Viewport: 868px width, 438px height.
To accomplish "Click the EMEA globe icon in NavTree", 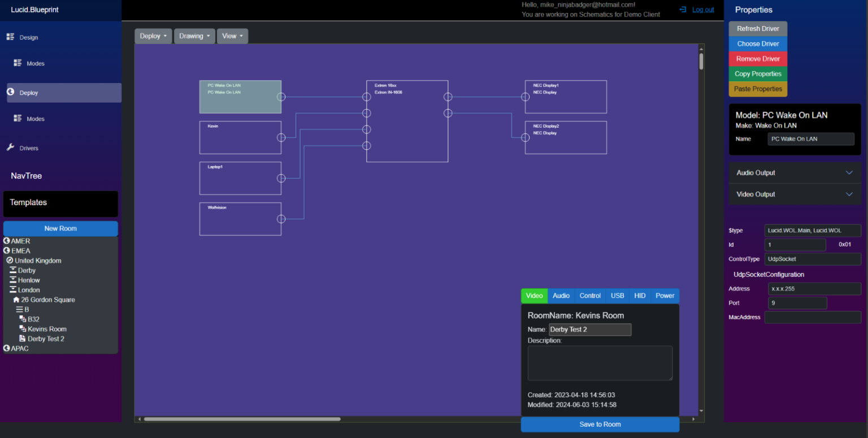I will point(5,250).
